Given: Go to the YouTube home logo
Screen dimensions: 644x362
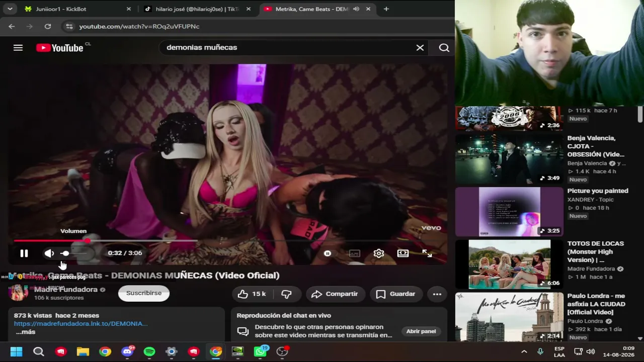Looking at the screenshot, I should (x=60, y=48).
